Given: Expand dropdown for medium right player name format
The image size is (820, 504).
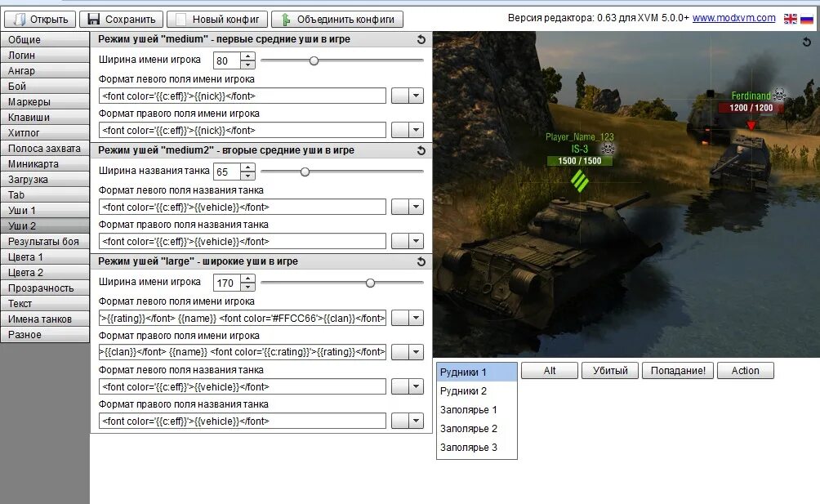Looking at the screenshot, I should pos(416,130).
